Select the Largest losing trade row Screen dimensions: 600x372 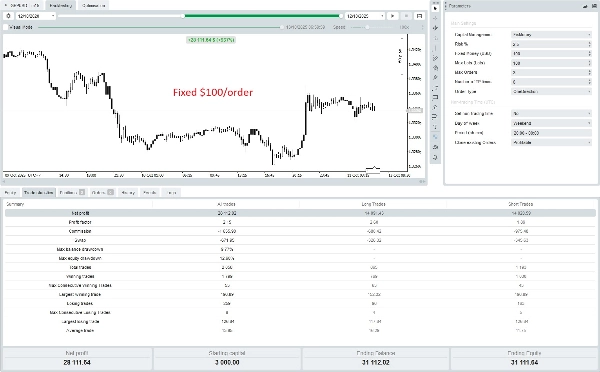coord(300,322)
